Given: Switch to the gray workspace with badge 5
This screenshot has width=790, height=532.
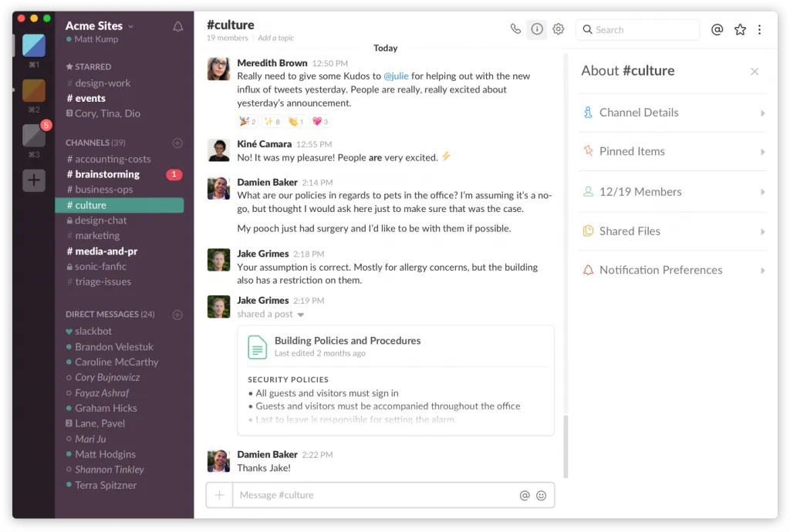Looking at the screenshot, I should click(x=34, y=136).
